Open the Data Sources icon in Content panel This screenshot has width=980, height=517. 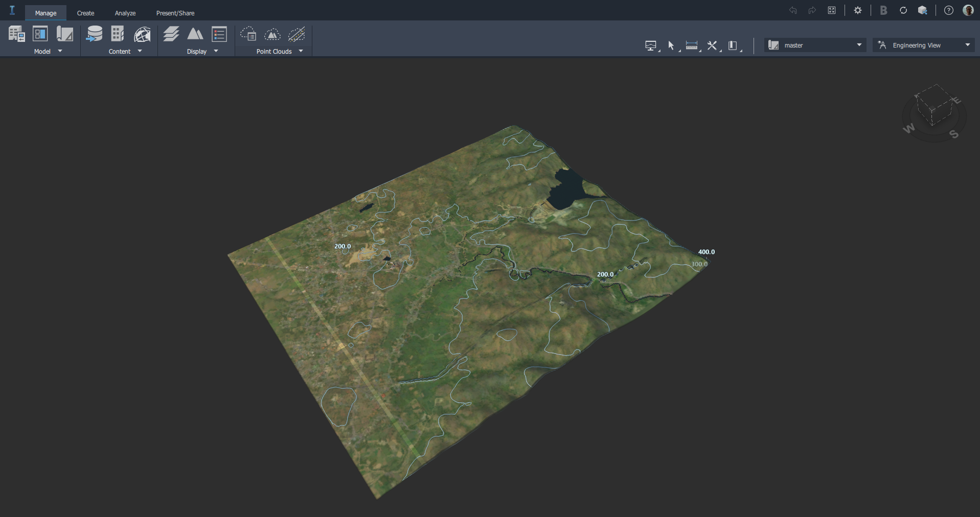pyautogui.click(x=95, y=34)
